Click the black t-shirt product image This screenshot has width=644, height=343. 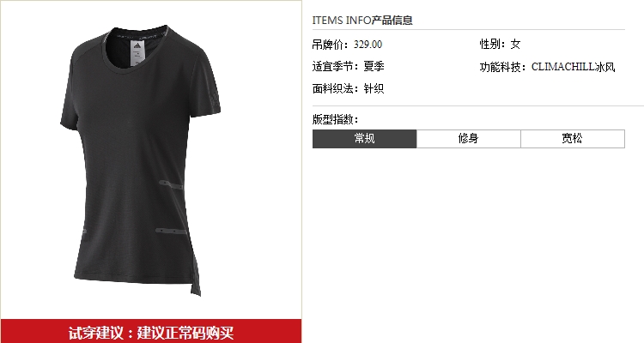point(141,160)
